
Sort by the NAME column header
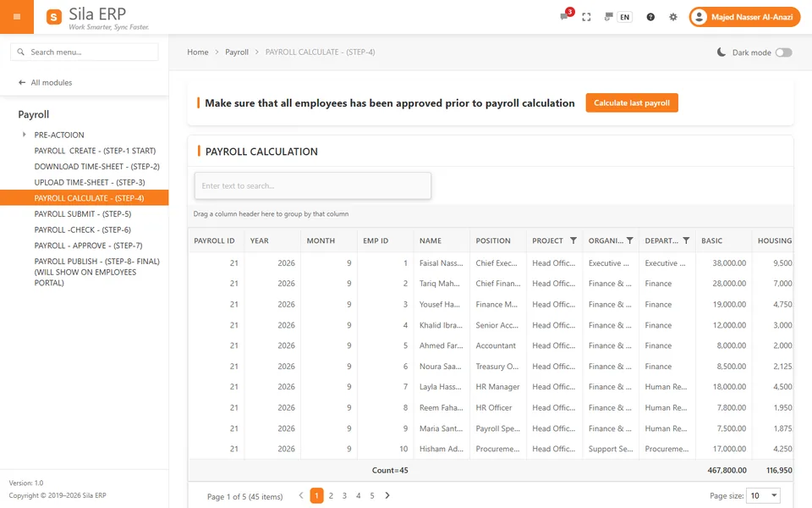[442, 240]
